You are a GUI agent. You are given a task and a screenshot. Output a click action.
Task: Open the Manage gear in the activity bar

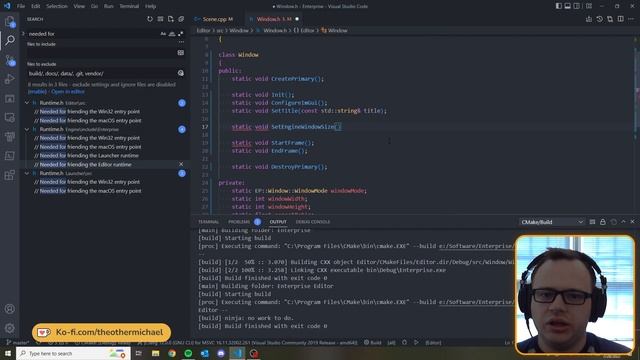(10, 328)
